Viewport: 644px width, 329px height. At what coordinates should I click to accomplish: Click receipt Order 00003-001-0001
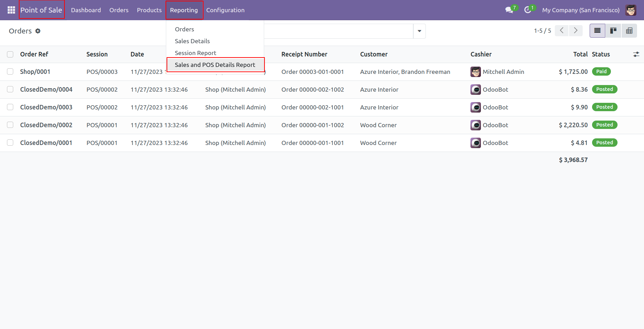pyautogui.click(x=313, y=72)
